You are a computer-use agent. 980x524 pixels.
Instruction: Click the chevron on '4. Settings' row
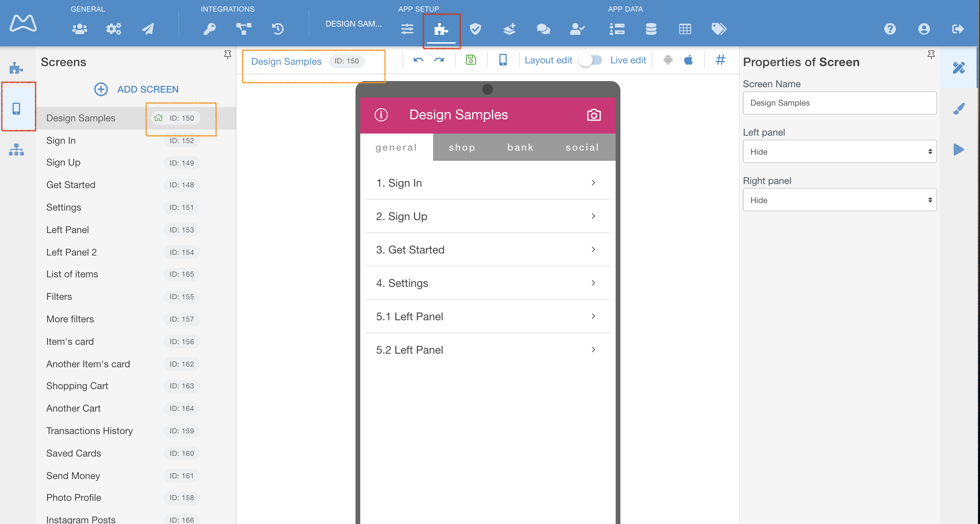click(594, 283)
